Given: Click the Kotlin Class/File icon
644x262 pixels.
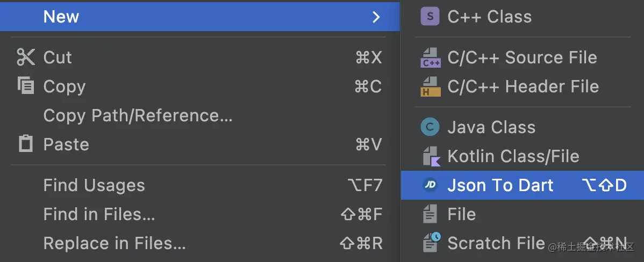Looking at the screenshot, I should [x=431, y=156].
